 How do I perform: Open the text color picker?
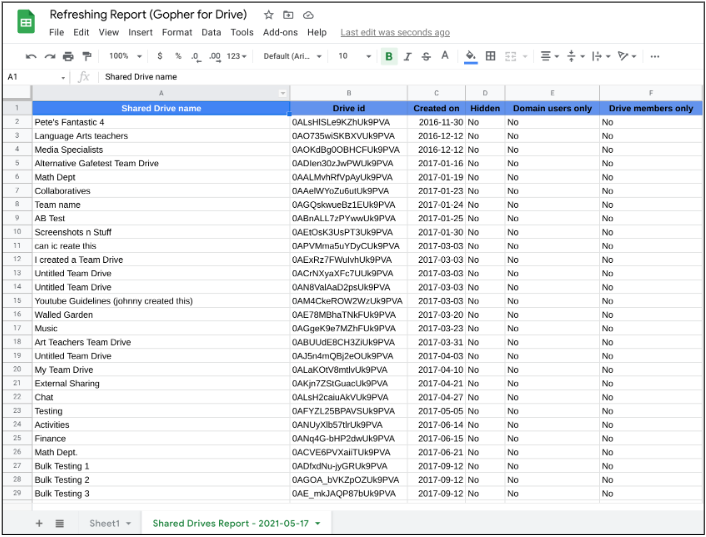tap(445, 56)
